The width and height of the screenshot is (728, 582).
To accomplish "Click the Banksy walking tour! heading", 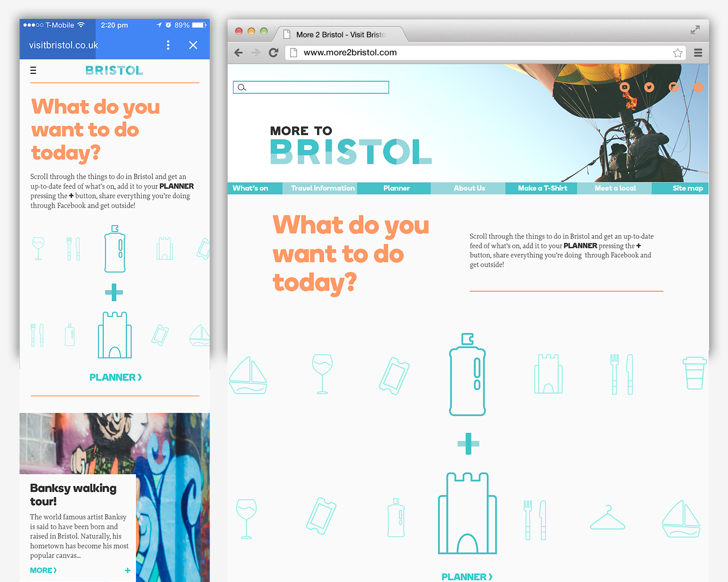I will pos(73,495).
